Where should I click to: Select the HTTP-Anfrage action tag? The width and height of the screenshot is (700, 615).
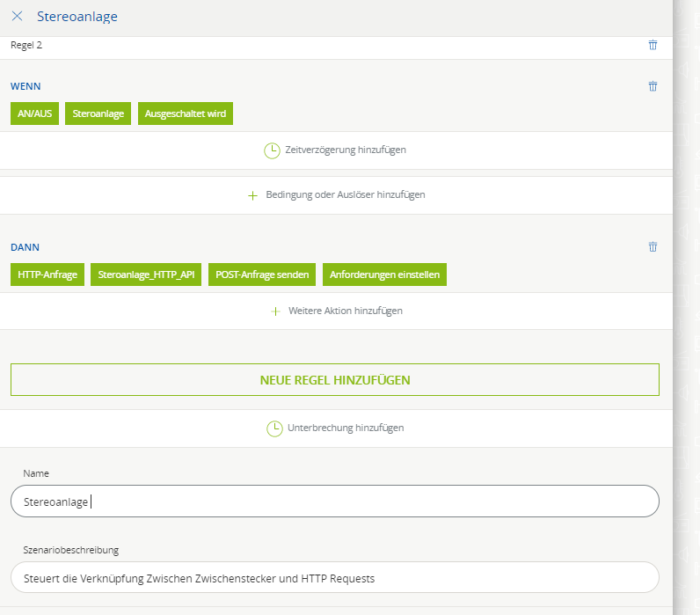[x=47, y=275]
